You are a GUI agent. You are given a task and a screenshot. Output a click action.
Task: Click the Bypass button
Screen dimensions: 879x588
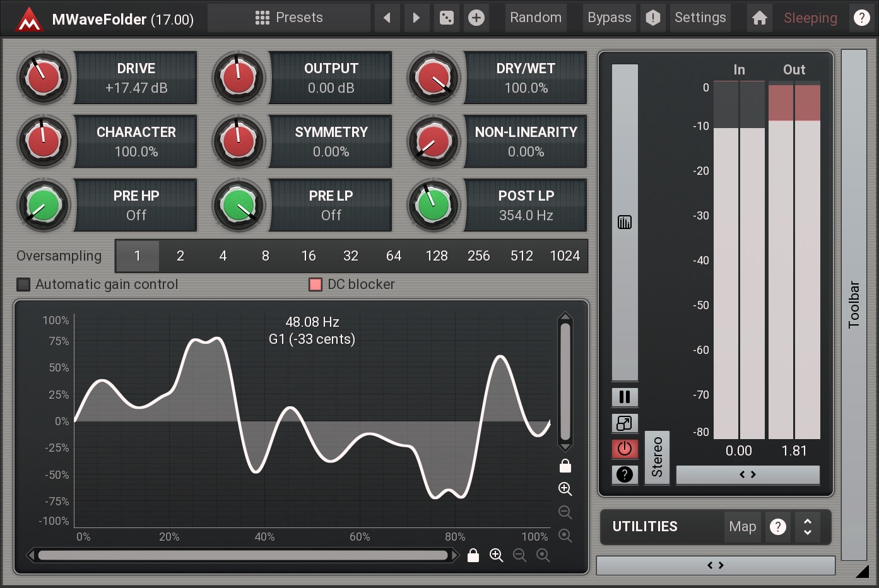click(609, 18)
